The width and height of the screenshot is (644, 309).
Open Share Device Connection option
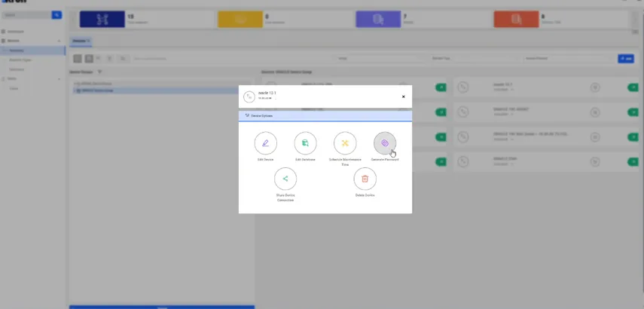coord(285,179)
